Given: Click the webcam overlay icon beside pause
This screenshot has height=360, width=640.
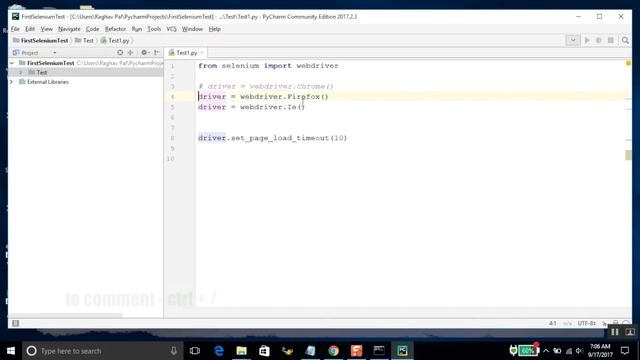Looking at the screenshot, I should [630, 332].
